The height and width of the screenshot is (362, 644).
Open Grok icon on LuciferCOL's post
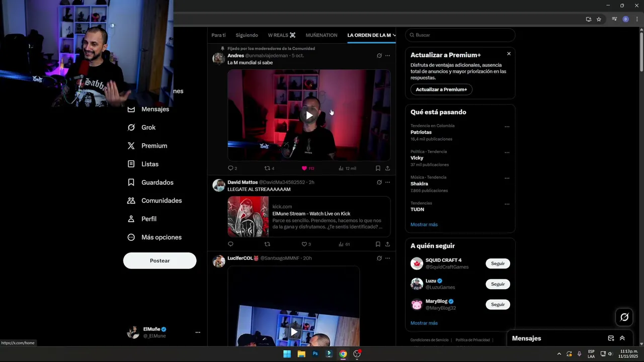click(x=379, y=258)
